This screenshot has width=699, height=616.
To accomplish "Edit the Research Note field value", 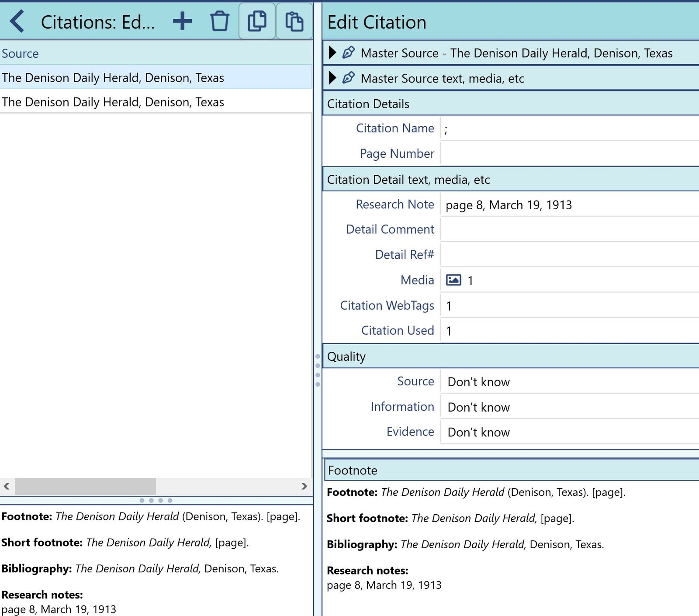I will pos(570,204).
